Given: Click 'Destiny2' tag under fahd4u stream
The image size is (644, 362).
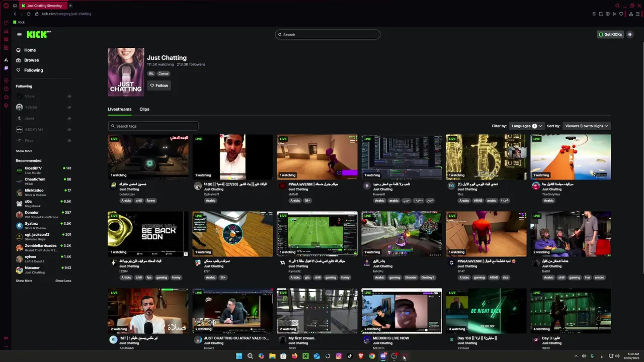Looking at the screenshot, I should [x=428, y=278].
